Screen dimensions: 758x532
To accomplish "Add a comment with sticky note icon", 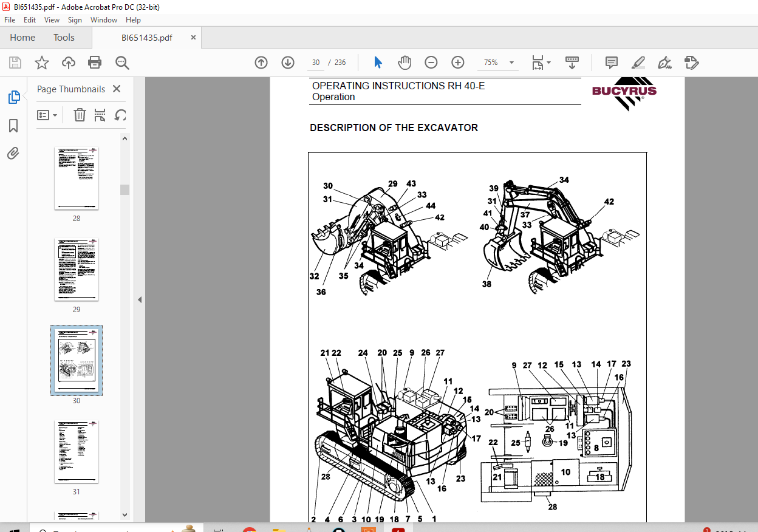I will (612, 63).
